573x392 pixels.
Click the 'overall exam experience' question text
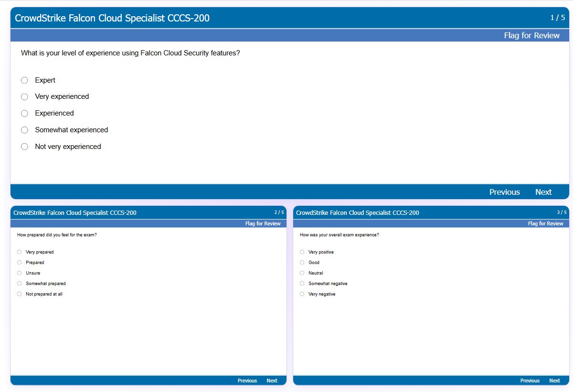(x=340, y=235)
